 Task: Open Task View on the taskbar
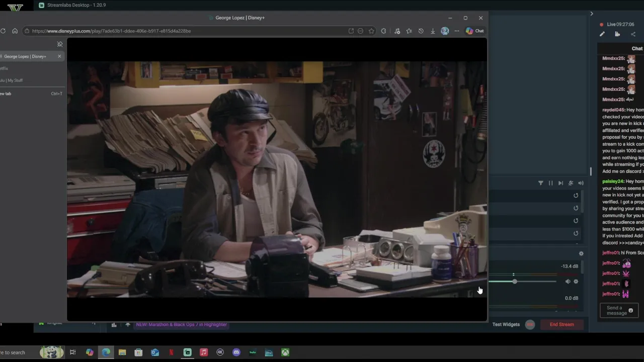(73, 352)
